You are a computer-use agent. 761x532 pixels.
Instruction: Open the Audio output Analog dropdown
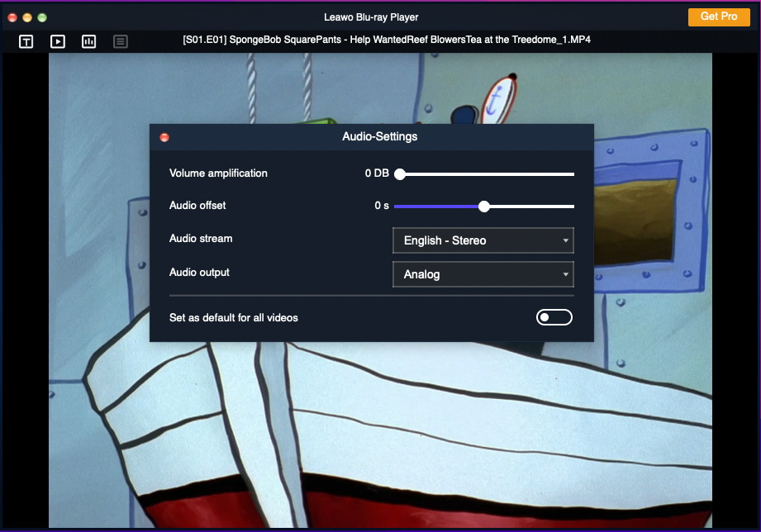(483, 274)
